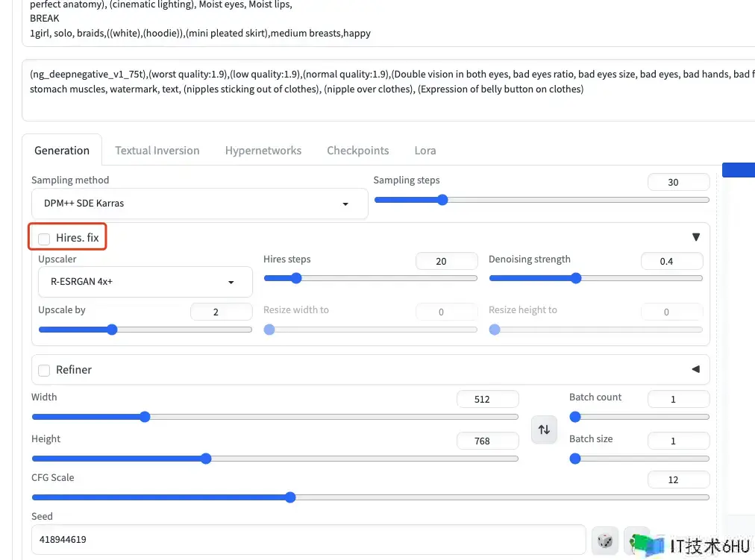Click the recycle icon to reuse last seed
Image resolution: width=755 pixels, height=560 pixels.
click(x=636, y=540)
